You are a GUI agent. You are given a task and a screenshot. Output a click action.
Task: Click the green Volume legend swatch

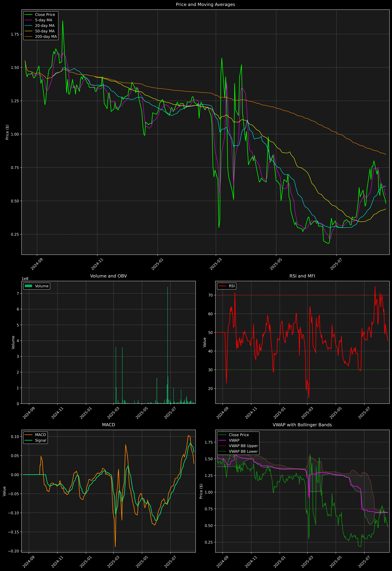(29, 286)
